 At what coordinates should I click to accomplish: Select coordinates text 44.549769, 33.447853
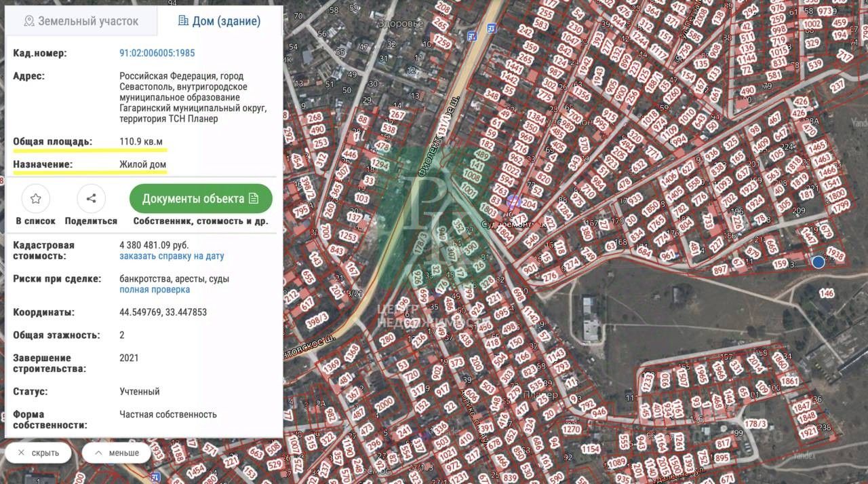163,312
